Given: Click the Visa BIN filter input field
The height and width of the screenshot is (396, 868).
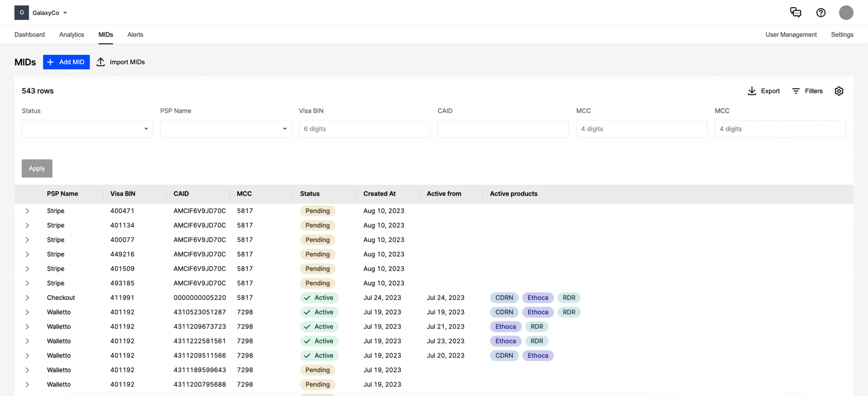Looking at the screenshot, I should tap(364, 128).
